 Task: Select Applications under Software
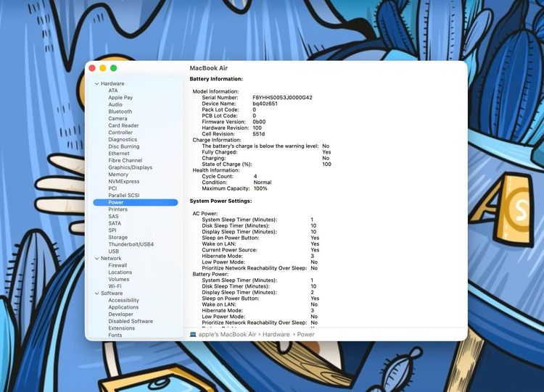click(x=123, y=307)
